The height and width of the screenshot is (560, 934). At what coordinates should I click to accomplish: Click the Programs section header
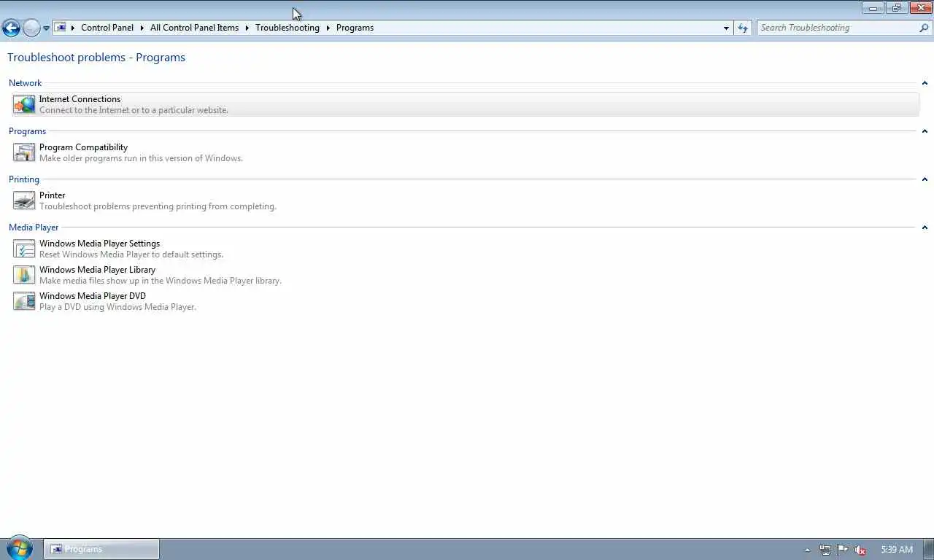pyautogui.click(x=27, y=131)
